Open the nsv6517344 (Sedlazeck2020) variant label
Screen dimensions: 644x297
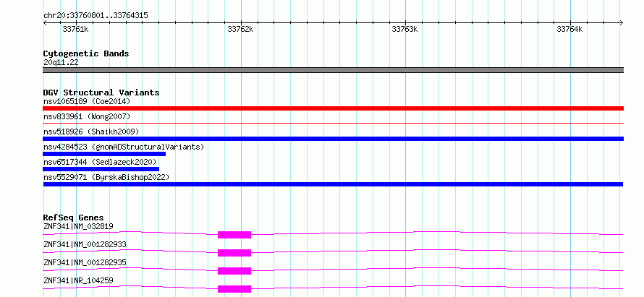(100, 162)
